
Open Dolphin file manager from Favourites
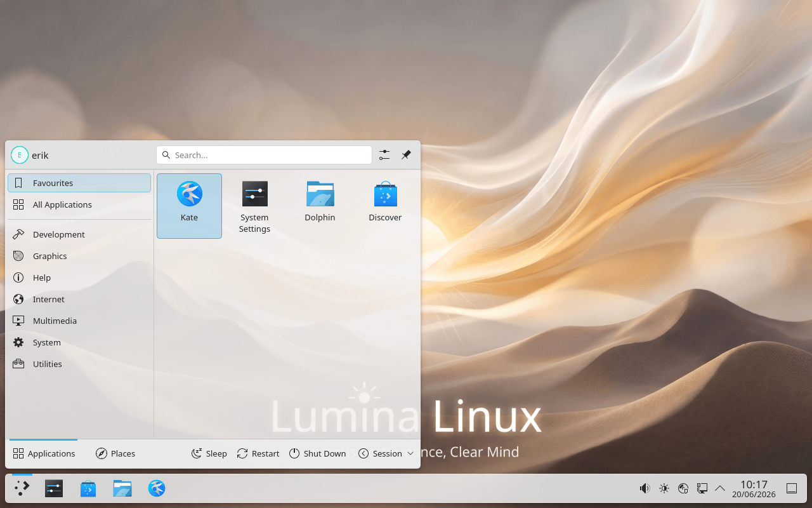pyautogui.click(x=320, y=206)
